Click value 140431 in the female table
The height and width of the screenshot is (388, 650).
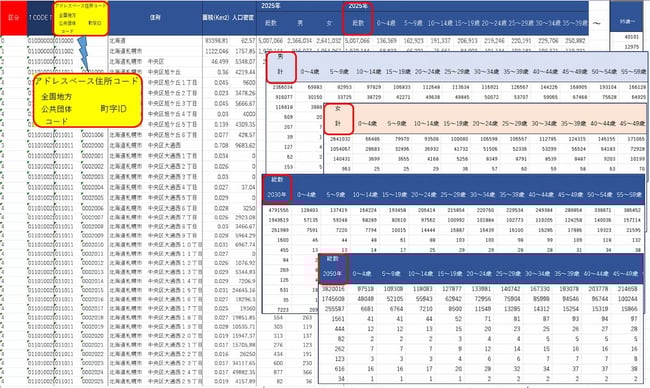tap(342, 159)
